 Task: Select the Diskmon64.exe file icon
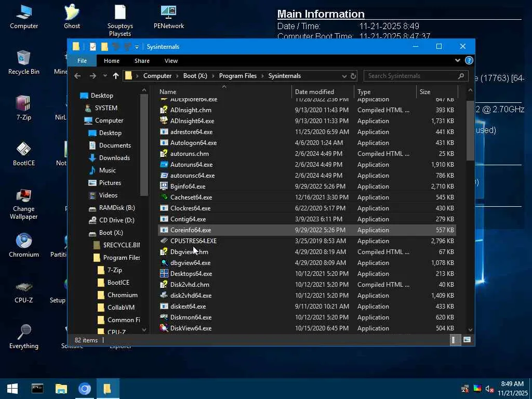point(164,317)
